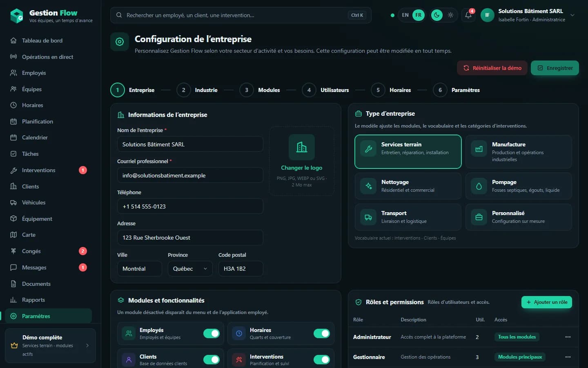588x368 pixels.
Task: Click the Code postal field
Action: [241, 269]
